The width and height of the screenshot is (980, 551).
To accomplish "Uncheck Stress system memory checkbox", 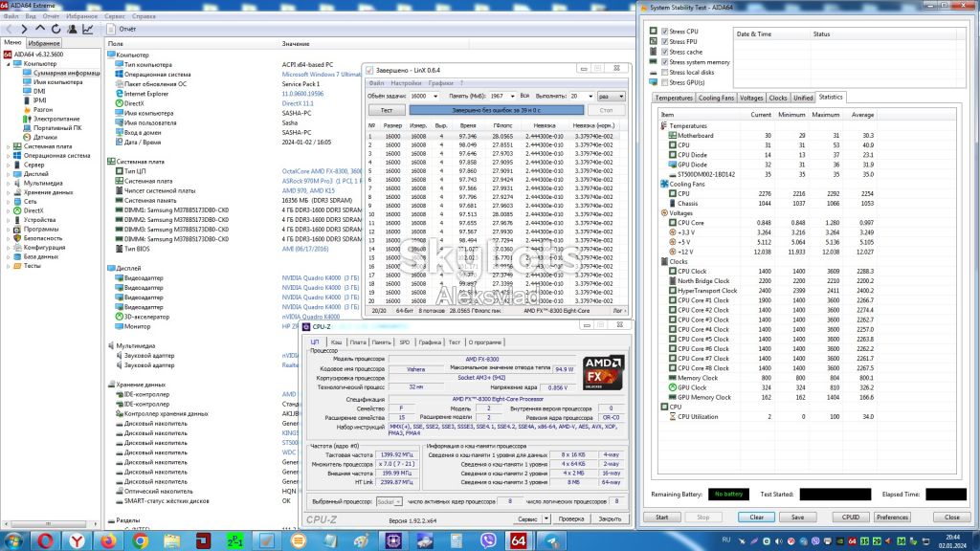I will click(x=664, y=62).
